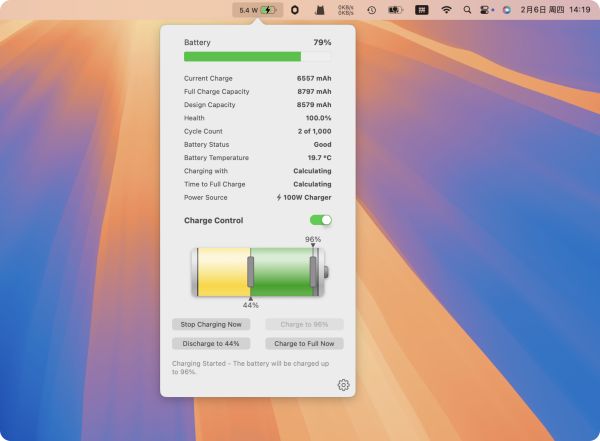Screen dimensions: 600x441
Task: Toggle the Charge Control switch off
Action: click(x=320, y=220)
